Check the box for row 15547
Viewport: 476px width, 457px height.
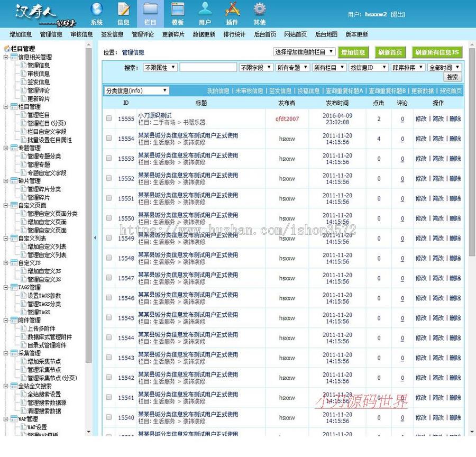click(108, 278)
